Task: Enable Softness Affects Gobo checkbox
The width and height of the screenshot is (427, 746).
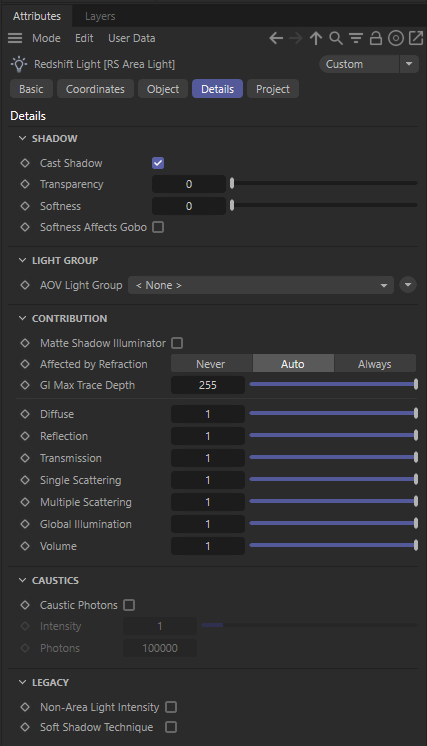Action: 158,227
